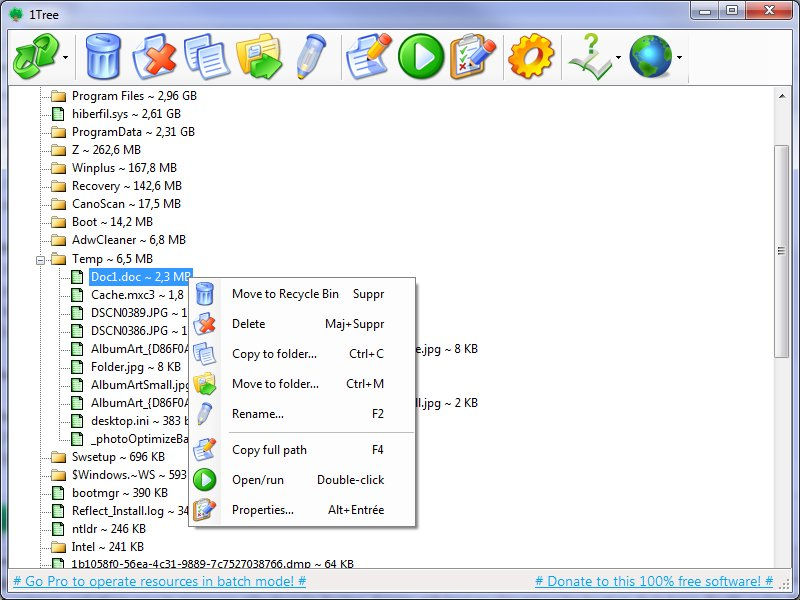
Task: Select the AdwCleaner ~ 6,8 MB folder
Action: 129,240
